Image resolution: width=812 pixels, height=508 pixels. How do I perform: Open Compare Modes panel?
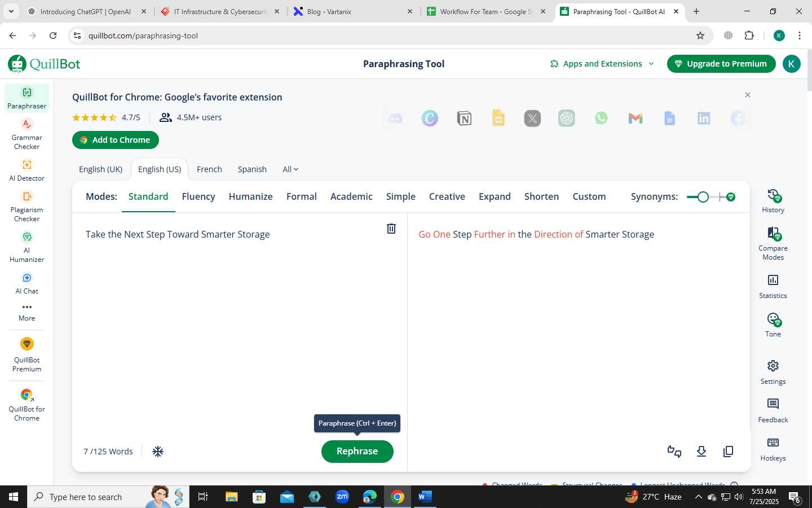click(773, 243)
